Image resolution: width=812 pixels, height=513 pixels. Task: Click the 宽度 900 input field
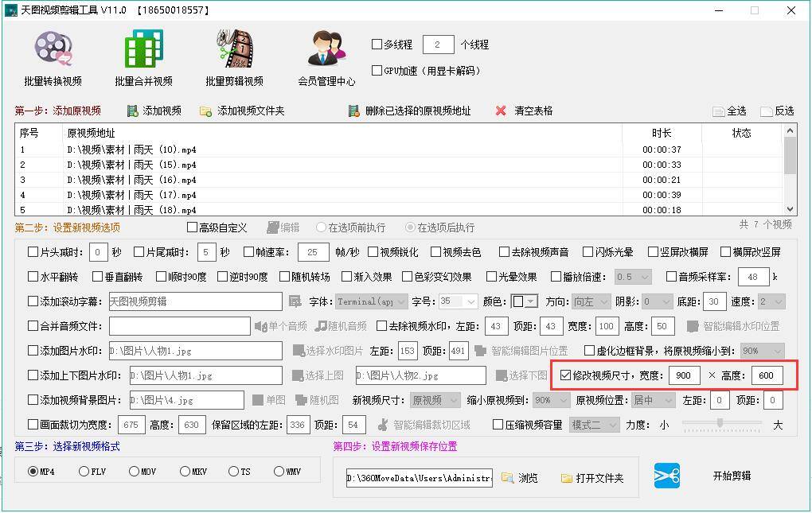684,375
